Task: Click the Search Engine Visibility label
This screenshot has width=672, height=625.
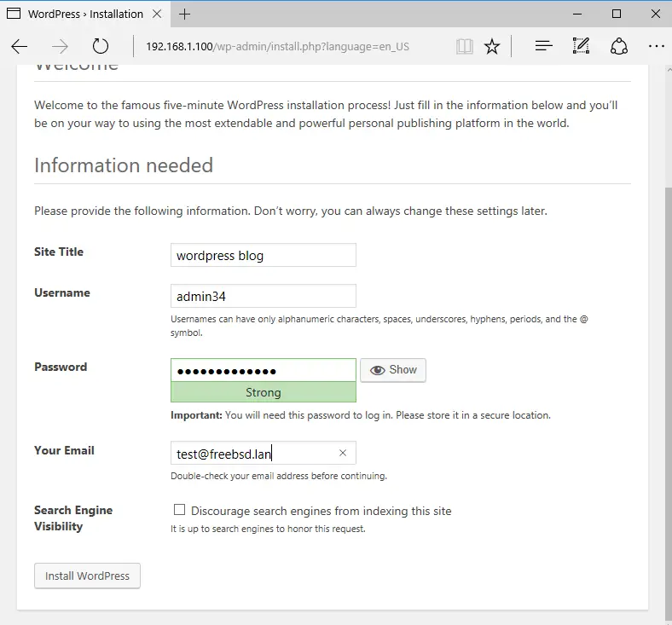Action: click(73, 518)
